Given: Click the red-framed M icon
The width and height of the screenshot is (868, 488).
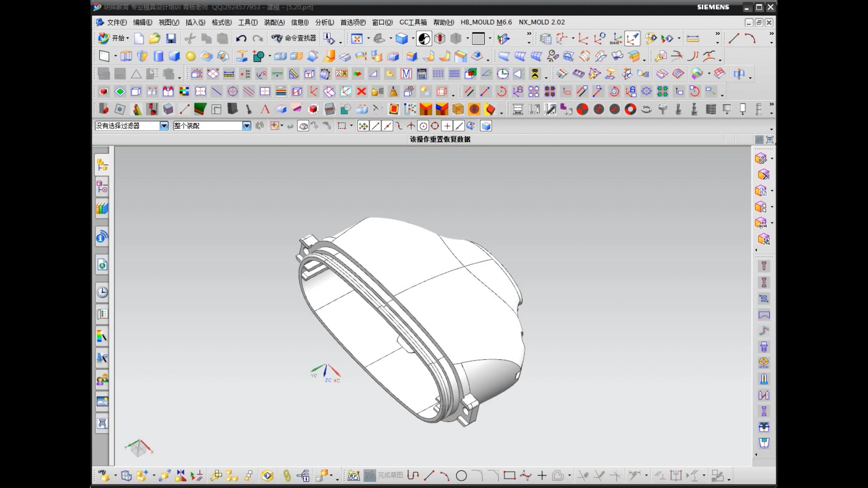Looking at the screenshot, I should [x=406, y=74].
